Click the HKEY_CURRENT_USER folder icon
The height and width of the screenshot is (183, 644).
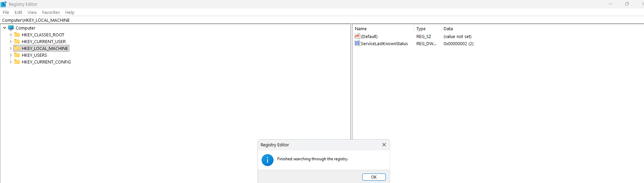tap(17, 41)
